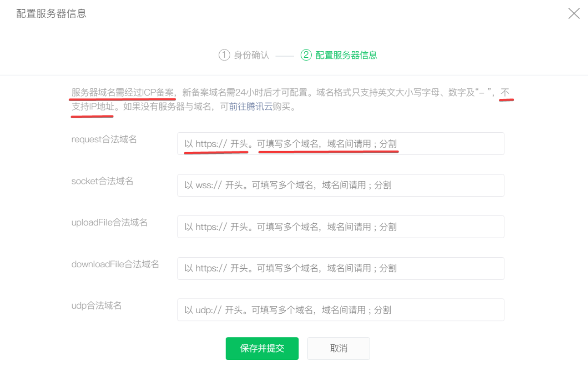Image resolution: width=588 pixels, height=374 pixels.
Task: Click the udp合法域名 field label
Action: tap(96, 306)
